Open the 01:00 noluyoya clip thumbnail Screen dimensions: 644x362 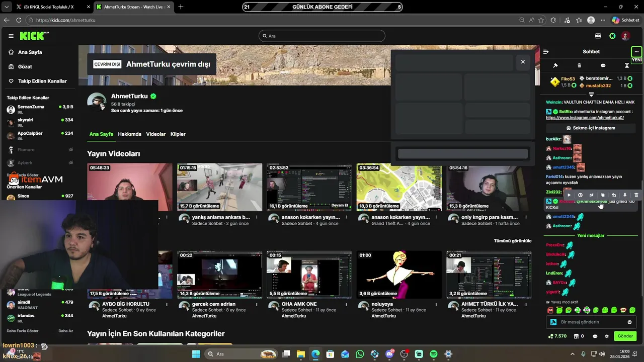click(x=399, y=275)
